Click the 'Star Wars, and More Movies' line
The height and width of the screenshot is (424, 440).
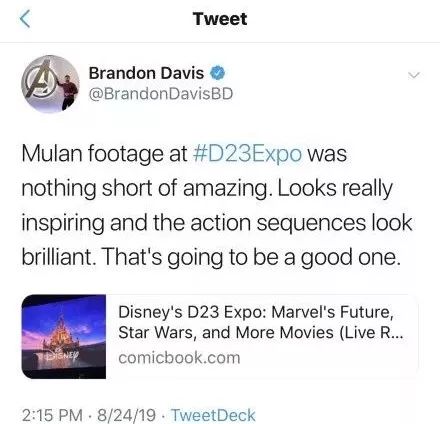226,333
